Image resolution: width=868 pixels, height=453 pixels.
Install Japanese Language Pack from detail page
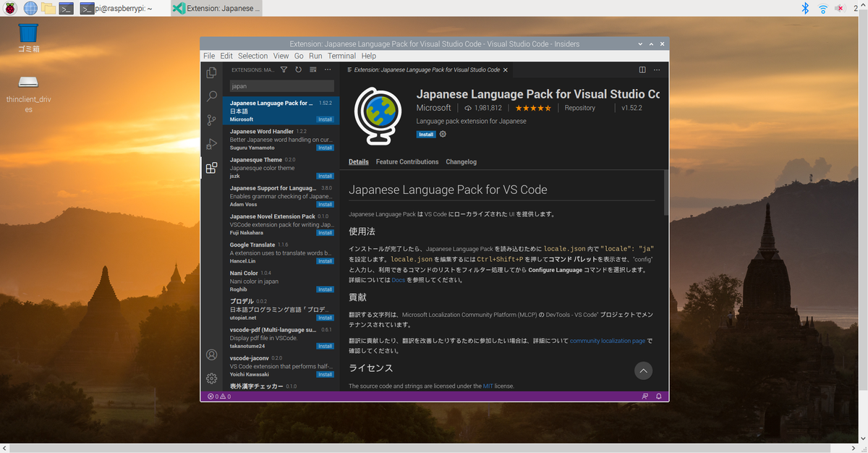[426, 135]
